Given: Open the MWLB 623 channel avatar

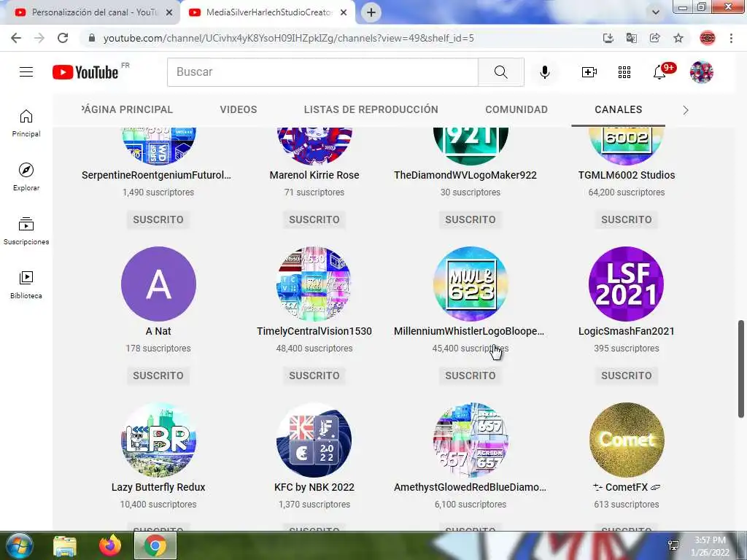Looking at the screenshot, I should (471, 284).
